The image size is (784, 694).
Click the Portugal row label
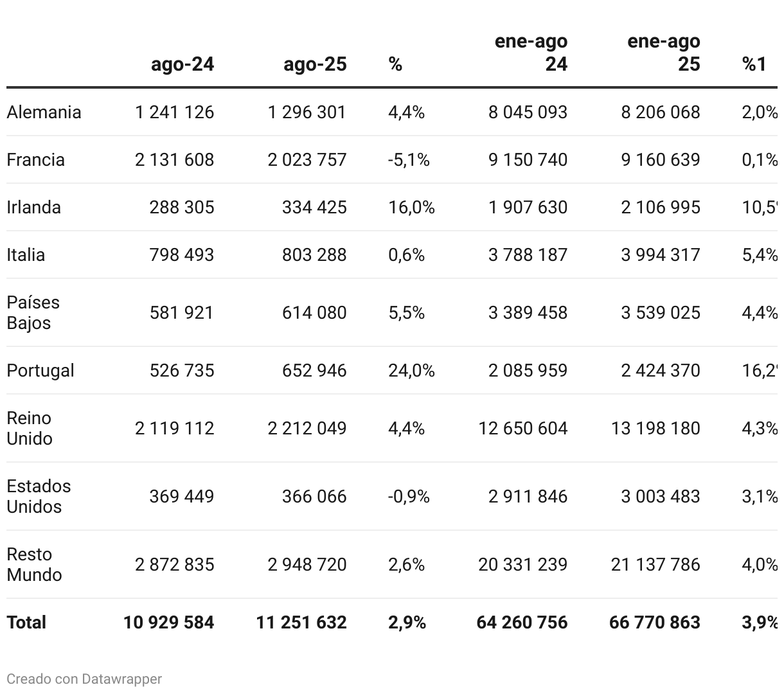click(x=40, y=371)
